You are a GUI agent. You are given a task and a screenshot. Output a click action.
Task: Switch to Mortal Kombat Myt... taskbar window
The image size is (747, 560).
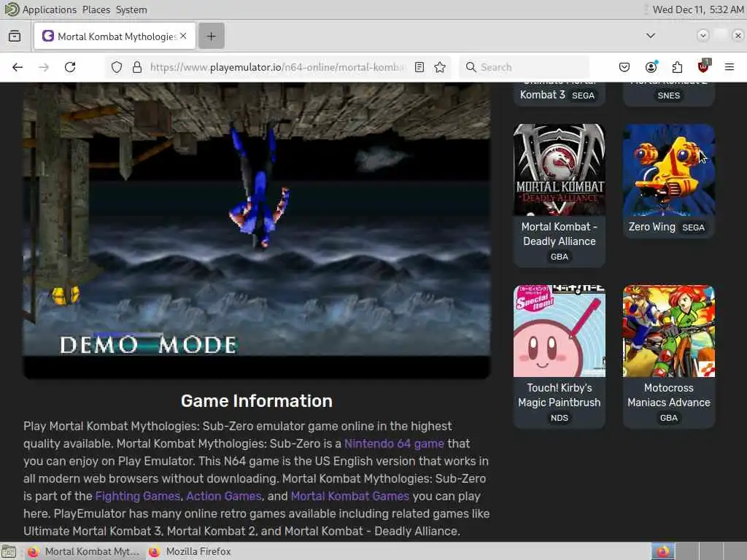(x=84, y=551)
